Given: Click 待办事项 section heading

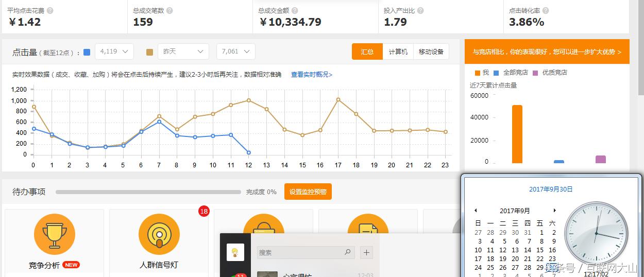Looking at the screenshot, I should coord(29,192).
